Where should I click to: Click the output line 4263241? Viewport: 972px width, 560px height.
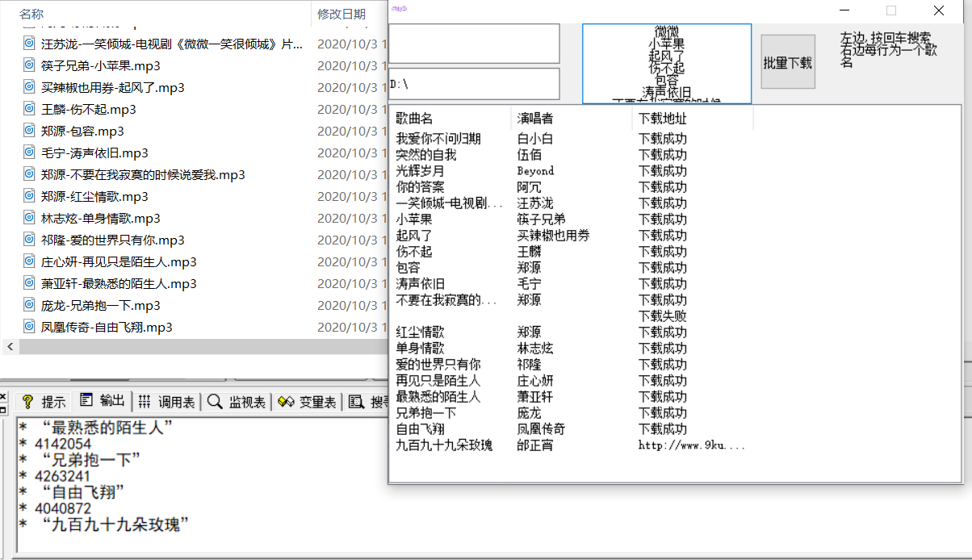click(x=63, y=476)
